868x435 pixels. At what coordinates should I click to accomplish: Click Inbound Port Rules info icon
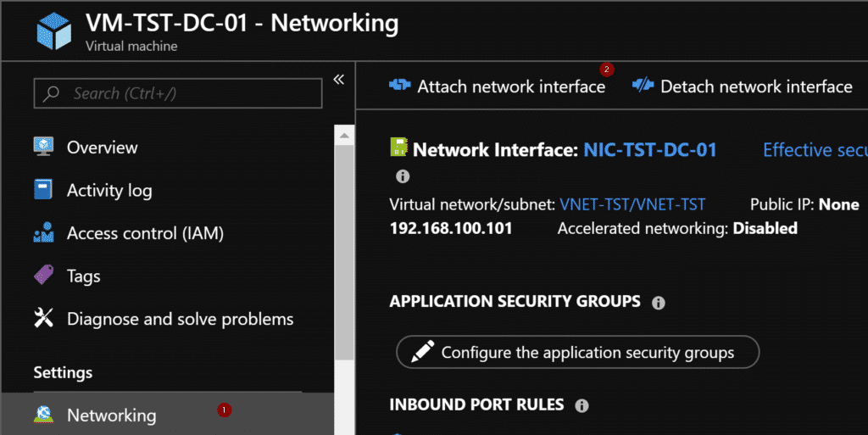pyautogui.click(x=581, y=405)
